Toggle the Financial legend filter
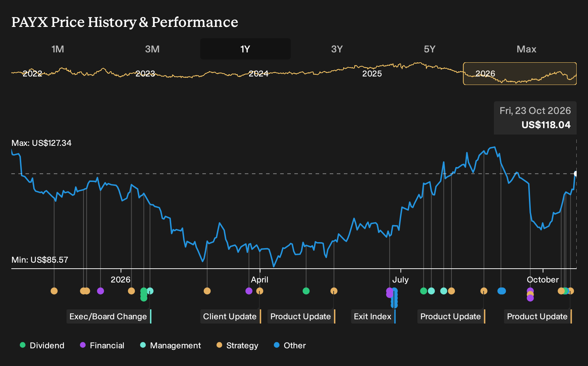Image resolution: width=588 pixels, height=366 pixels. (102, 345)
